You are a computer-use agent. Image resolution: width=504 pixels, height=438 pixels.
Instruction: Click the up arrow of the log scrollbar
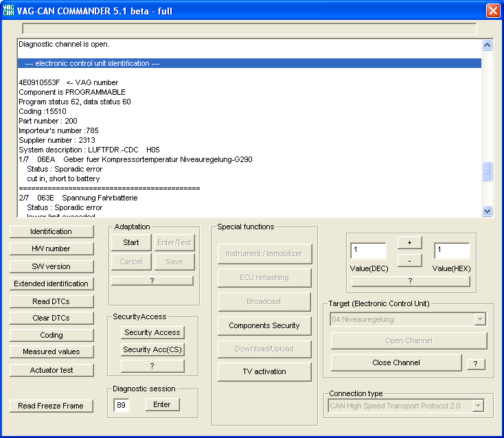point(488,45)
